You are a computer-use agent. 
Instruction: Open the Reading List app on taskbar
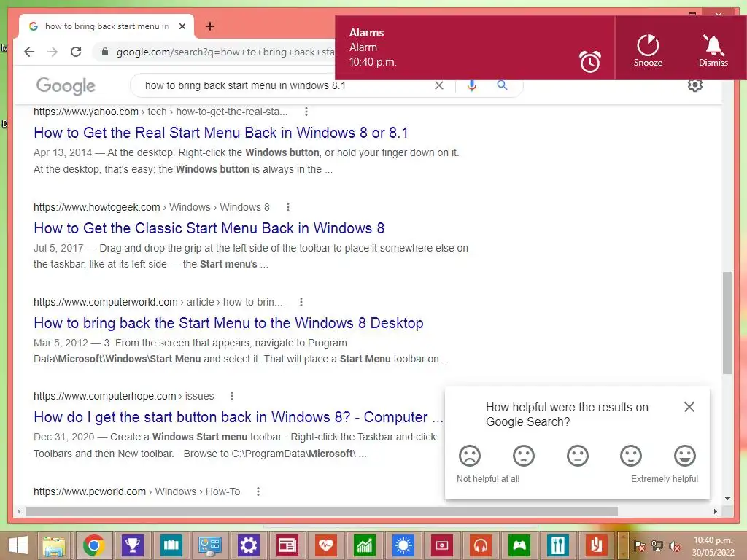[x=597, y=545]
